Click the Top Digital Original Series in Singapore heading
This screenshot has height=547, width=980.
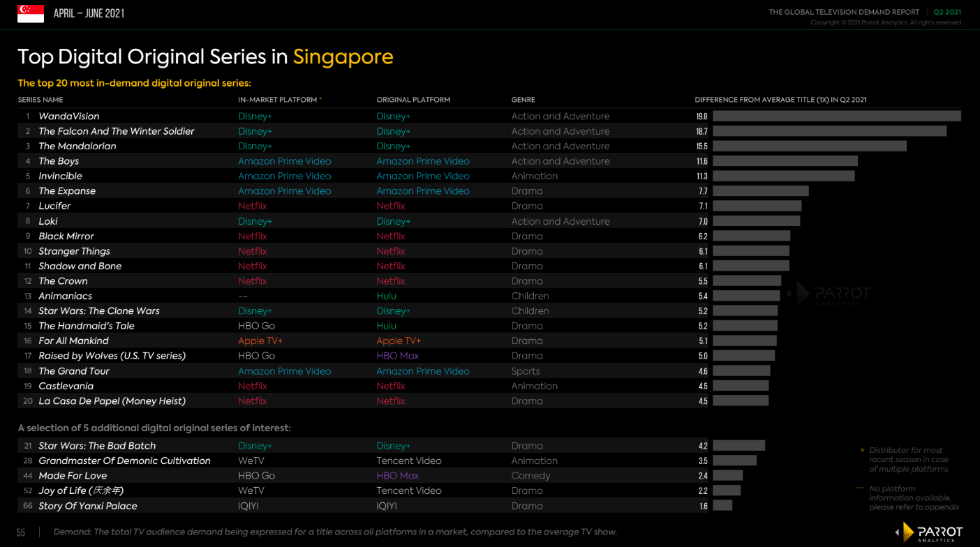pyautogui.click(x=205, y=57)
